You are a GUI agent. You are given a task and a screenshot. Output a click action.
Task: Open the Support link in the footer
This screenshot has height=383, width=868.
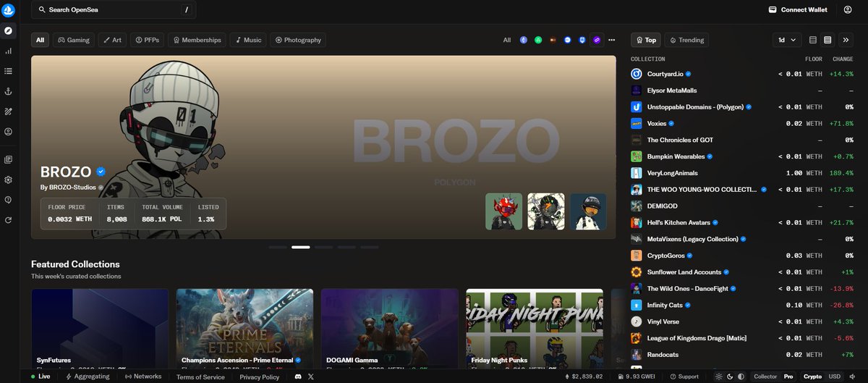tap(684, 376)
